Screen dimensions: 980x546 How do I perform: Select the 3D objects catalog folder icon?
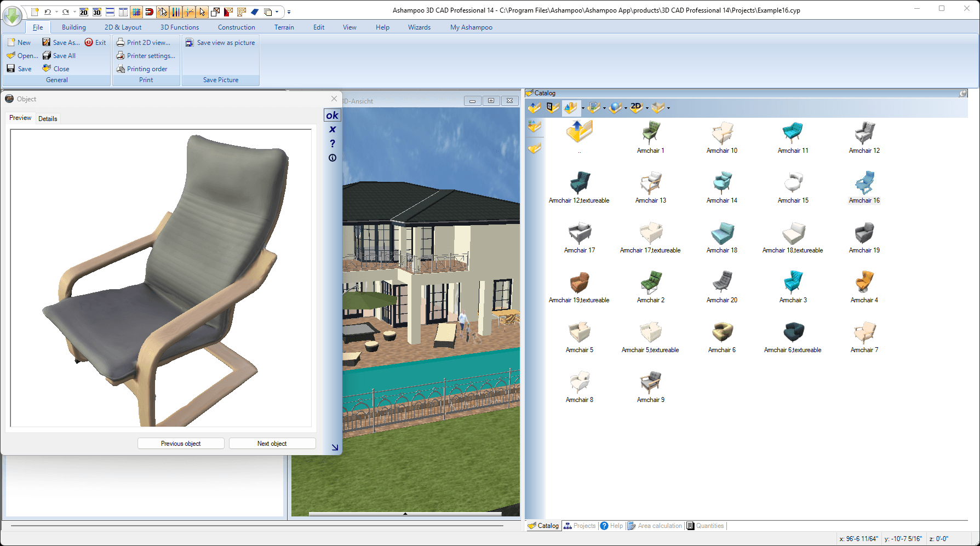click(x=570, y=107)
